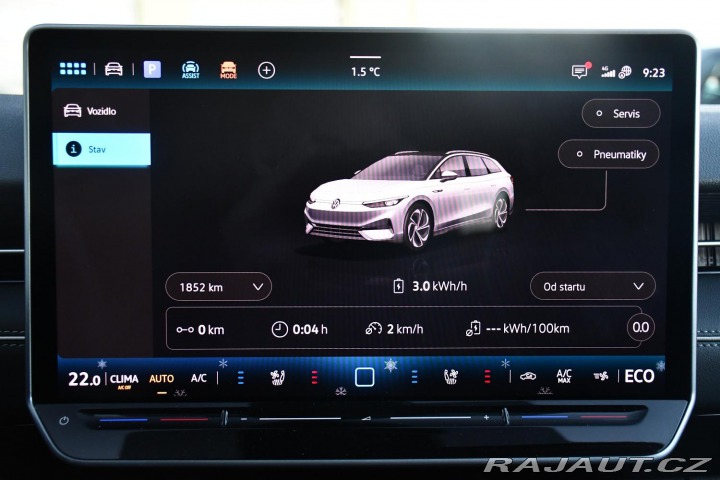Add a shortcut with the plus icon

266,70
